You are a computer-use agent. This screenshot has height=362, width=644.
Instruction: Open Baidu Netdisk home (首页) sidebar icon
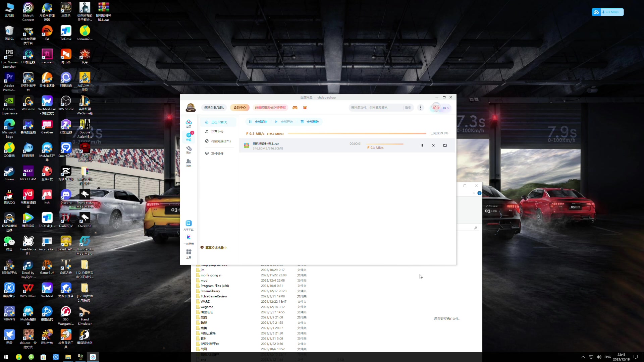click(189, 123)
